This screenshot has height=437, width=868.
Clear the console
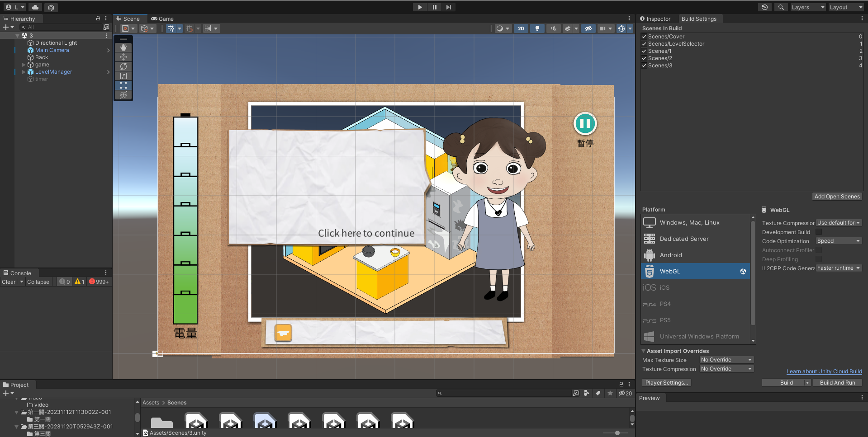[9, 282]
